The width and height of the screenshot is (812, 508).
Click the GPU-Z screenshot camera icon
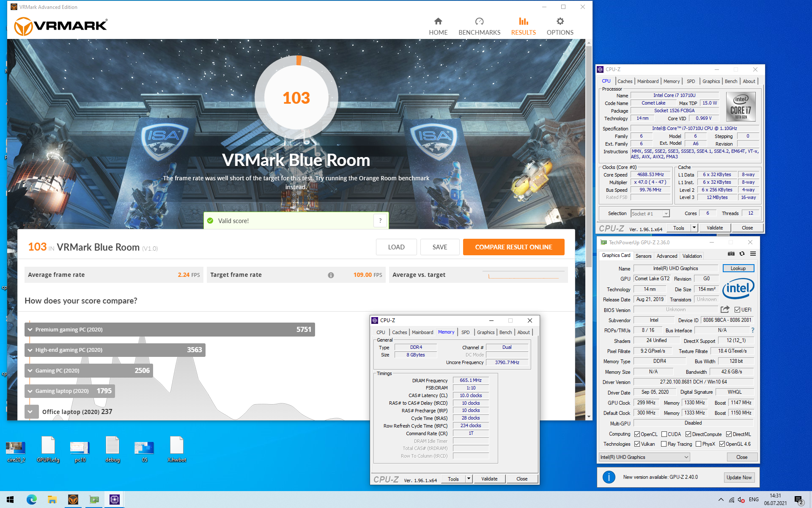(x=731, y=254)
